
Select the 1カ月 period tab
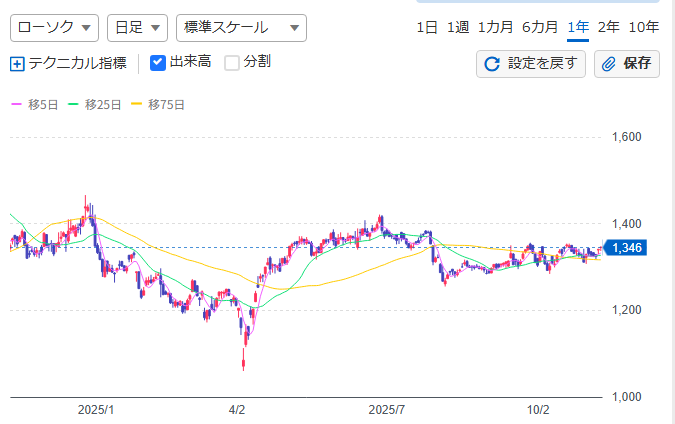495,28
